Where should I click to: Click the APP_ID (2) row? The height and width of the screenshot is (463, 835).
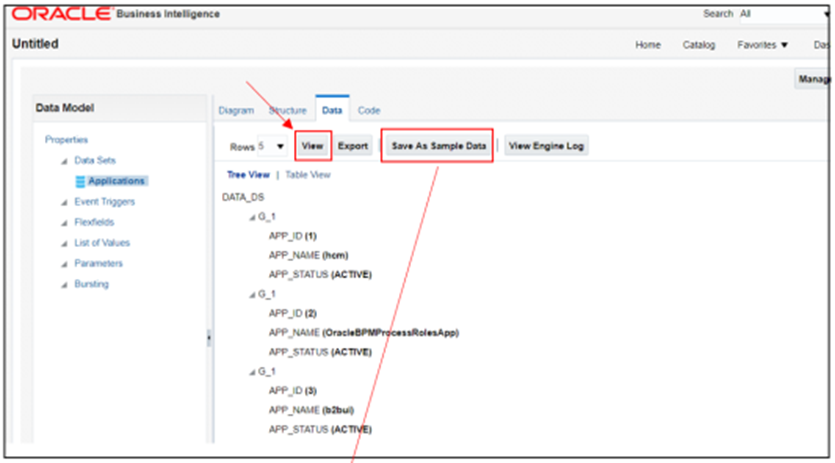click(292, 313)
